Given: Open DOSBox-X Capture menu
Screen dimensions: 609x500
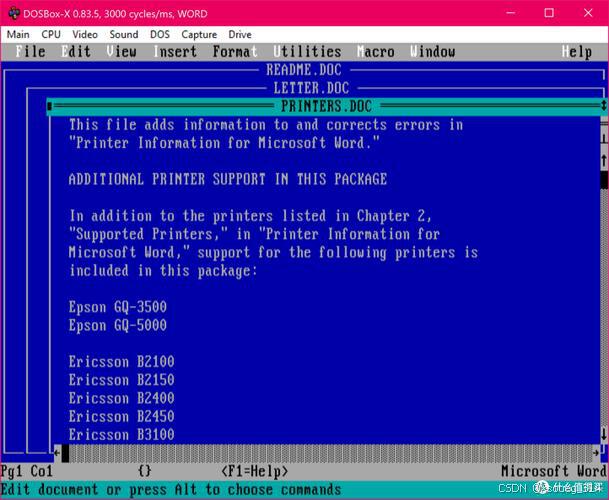Looking at the screenshot, I should (199, 35).
